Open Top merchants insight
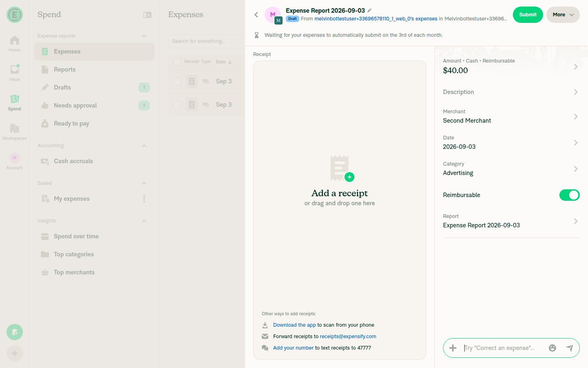The width and height of the screenshot is (588, 368). [x=94, y=272]
